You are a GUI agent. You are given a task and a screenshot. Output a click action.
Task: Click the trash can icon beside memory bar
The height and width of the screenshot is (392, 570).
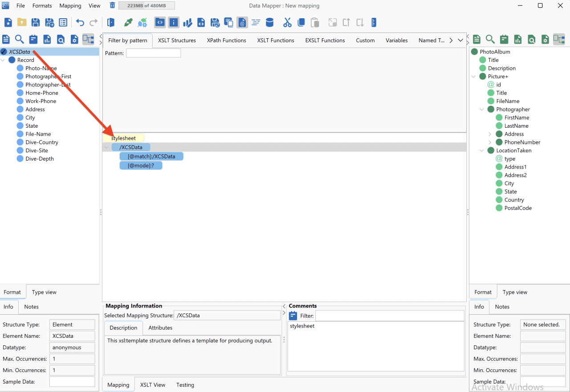tap(112, 5)
